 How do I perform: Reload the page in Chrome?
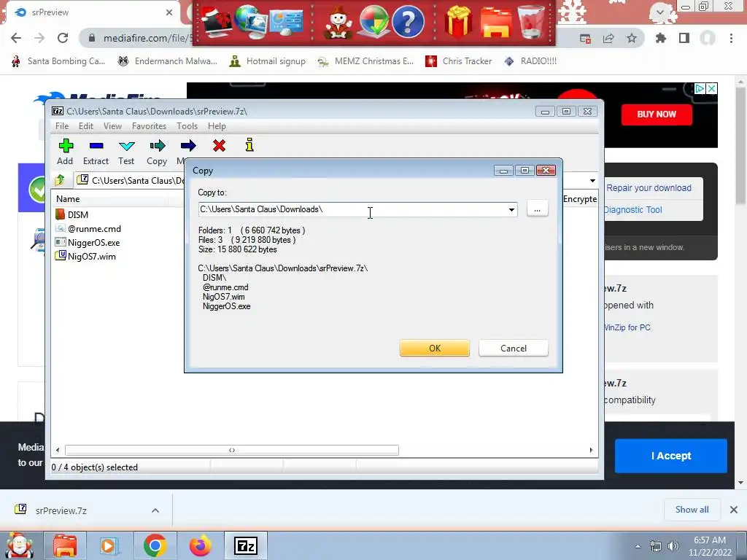(x=63, y=38)
